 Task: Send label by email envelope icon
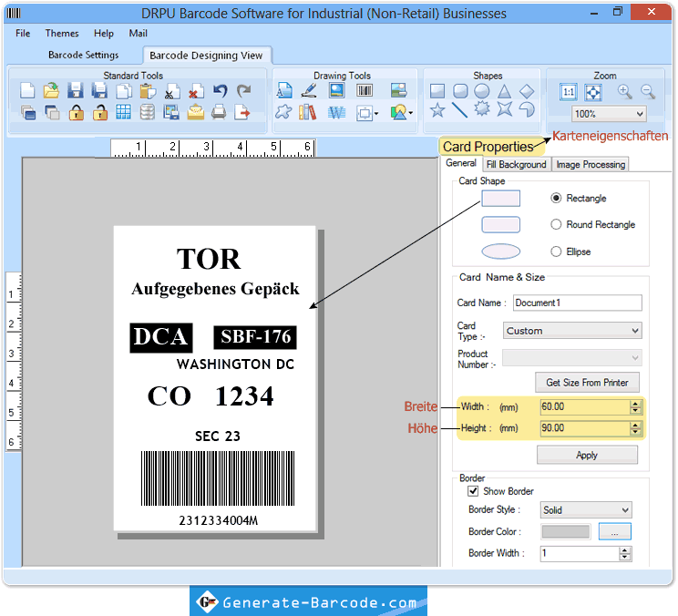(195, 112)
